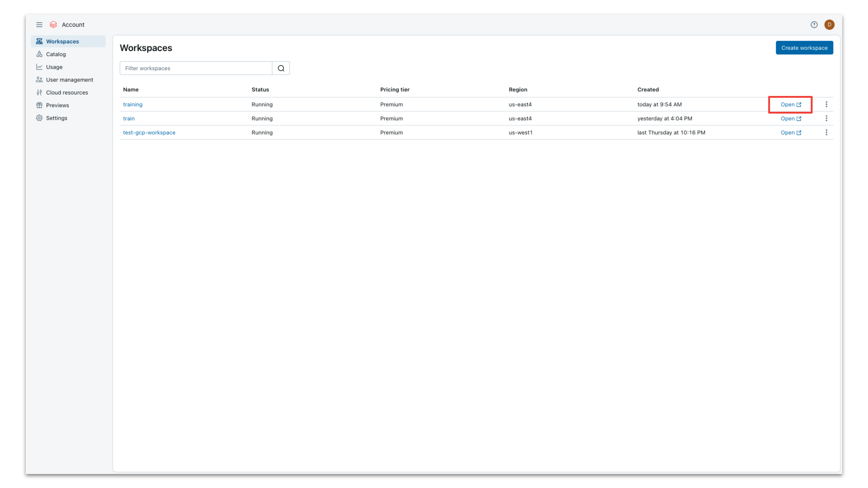Open Usage section in sidebar
Screen dimensions: 868x488
(54, 67)
